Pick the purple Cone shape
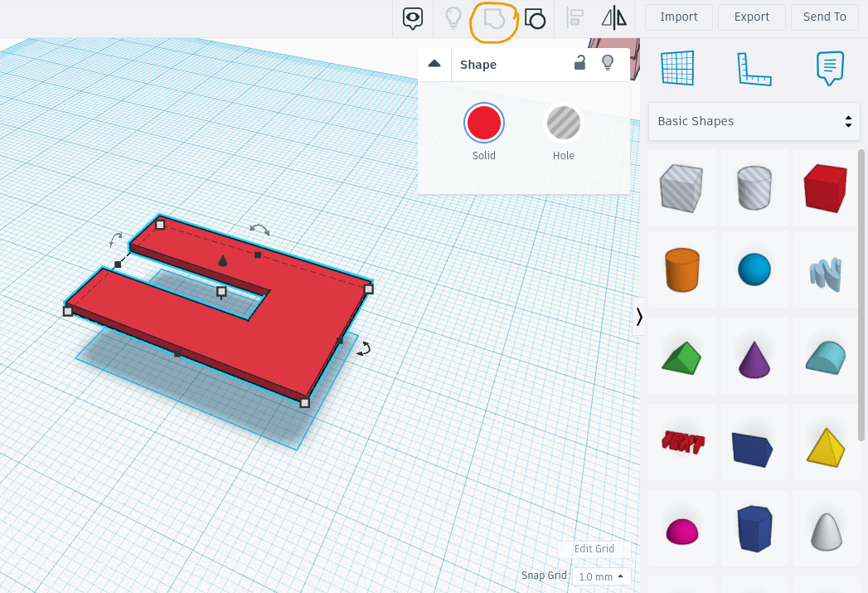Viewport: 868px width, 593px height. click(754, 356)
